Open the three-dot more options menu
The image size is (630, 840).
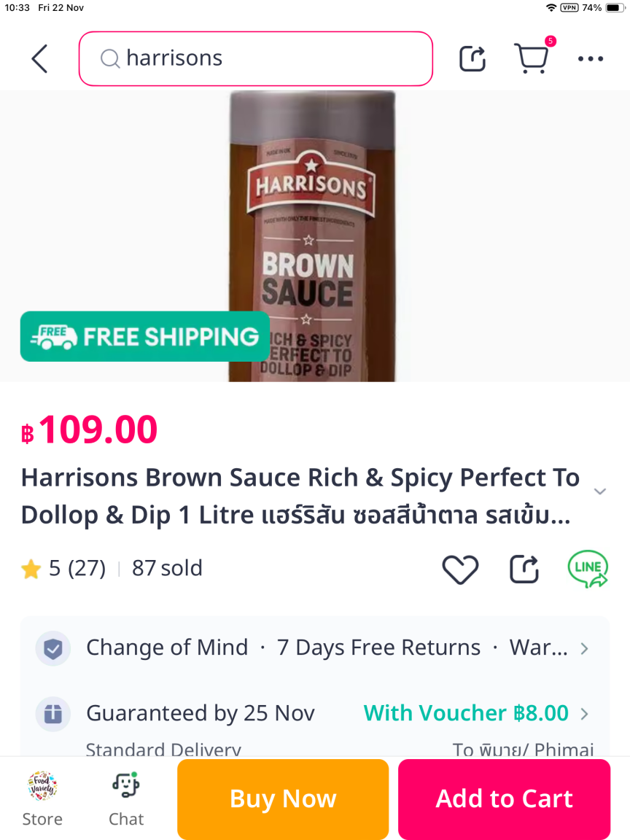tap(590, 58)
